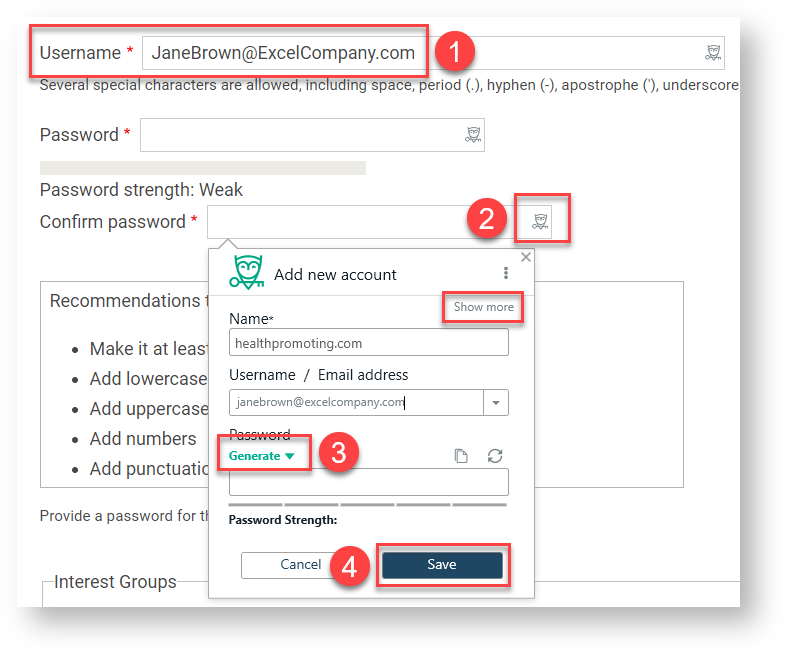
Task: Close the Add new account popup
Action: 526,257
